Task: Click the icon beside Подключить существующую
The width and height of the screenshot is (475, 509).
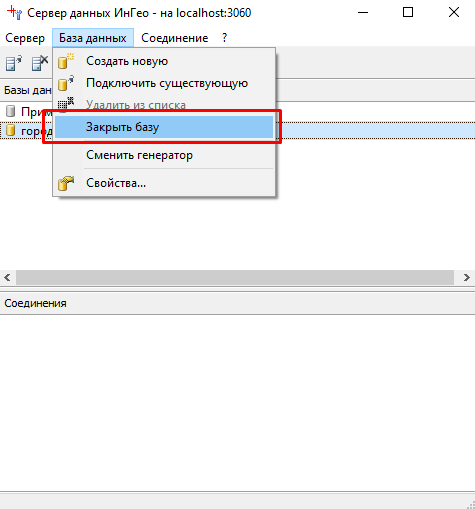Action: coord(66,83)
